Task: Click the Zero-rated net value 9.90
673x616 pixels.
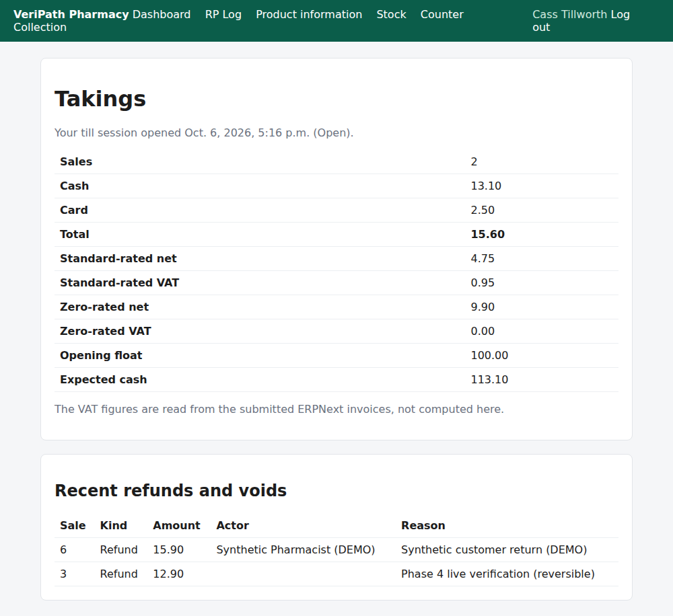Action: (x=483, y=307)
